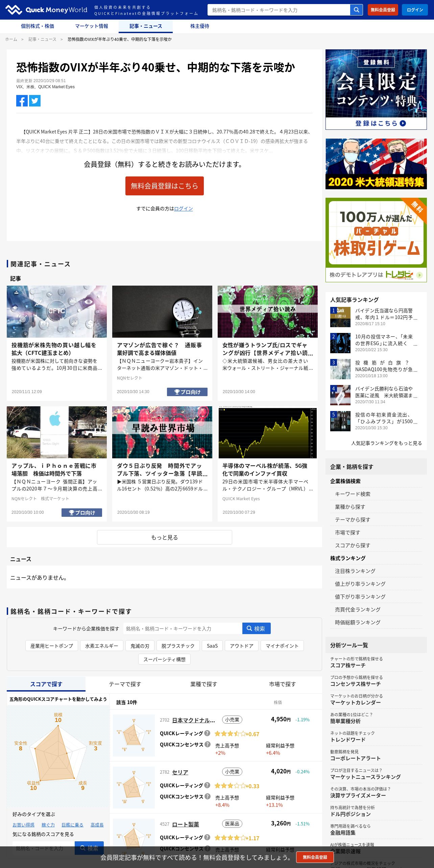Click the 無料会員登録 button in bottom banner
This screenshot has width=434, height=868.
tap(315, 857)
